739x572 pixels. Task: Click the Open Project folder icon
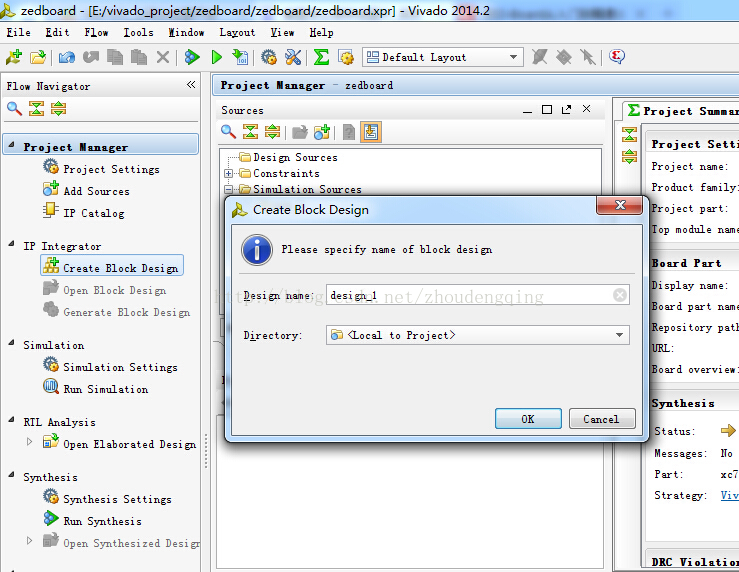38,57
